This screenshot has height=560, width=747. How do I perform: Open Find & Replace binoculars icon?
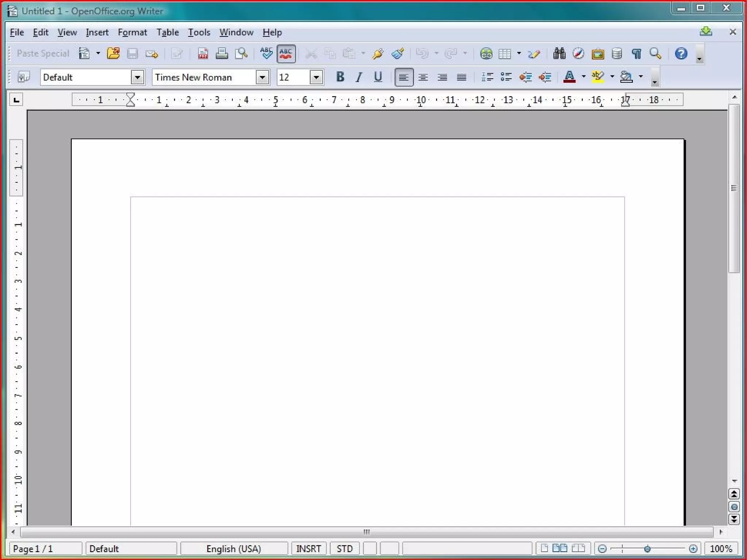click(559, 54)
